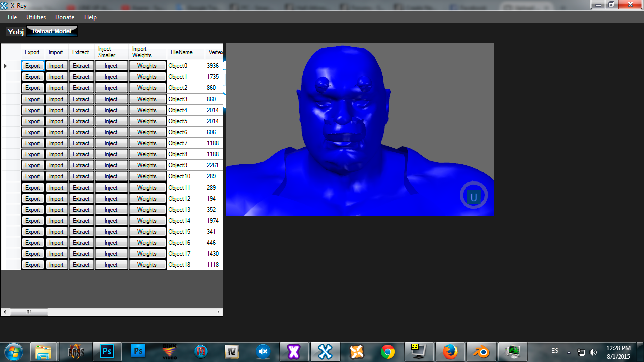Click Export for Object5
This screenshot has height=362, width=644.
point(33,121)
